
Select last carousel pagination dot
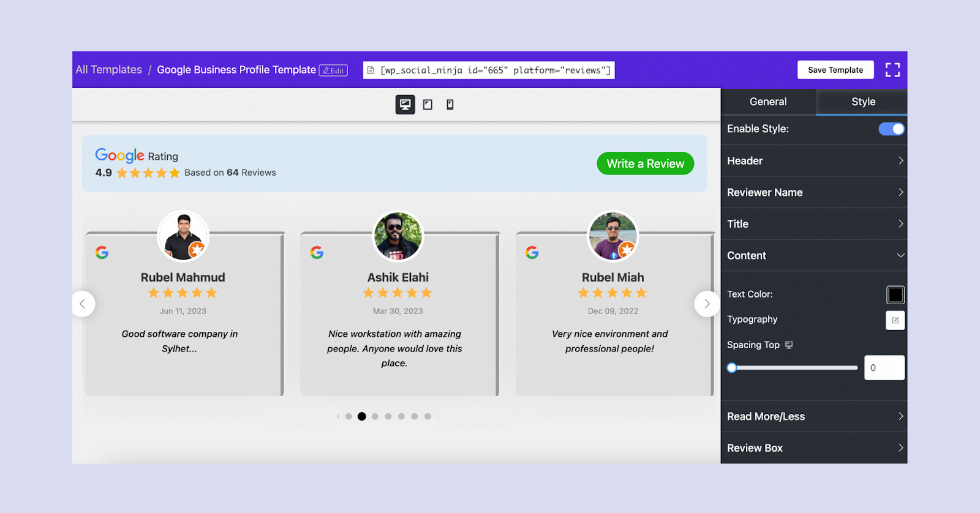(x=428, y=416)
